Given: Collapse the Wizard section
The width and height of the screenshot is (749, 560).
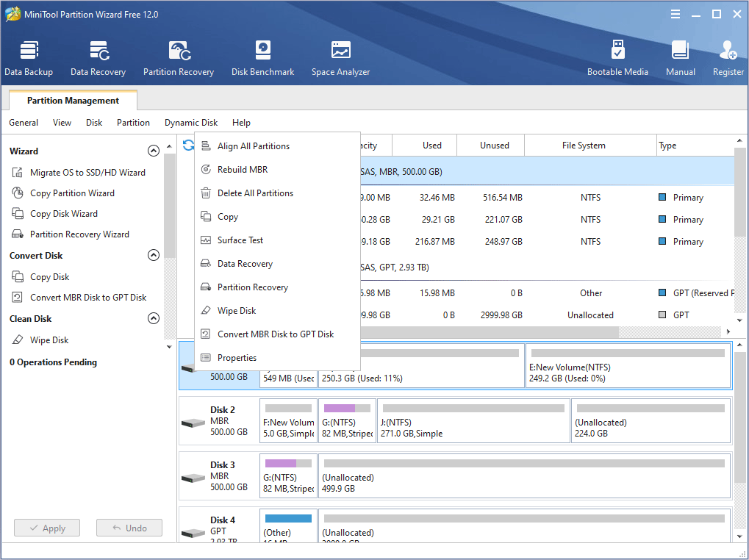Looking at the screenshot, I should [154, 151].
